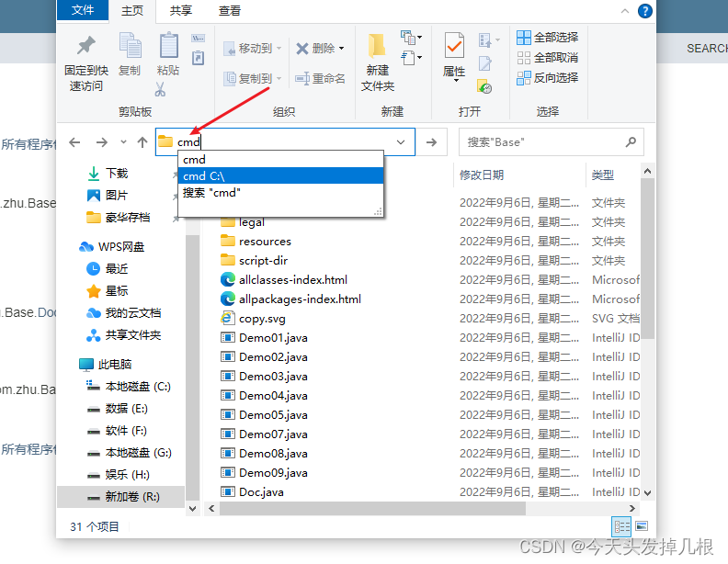Click the New folder icon

click(x=377, y=46)
